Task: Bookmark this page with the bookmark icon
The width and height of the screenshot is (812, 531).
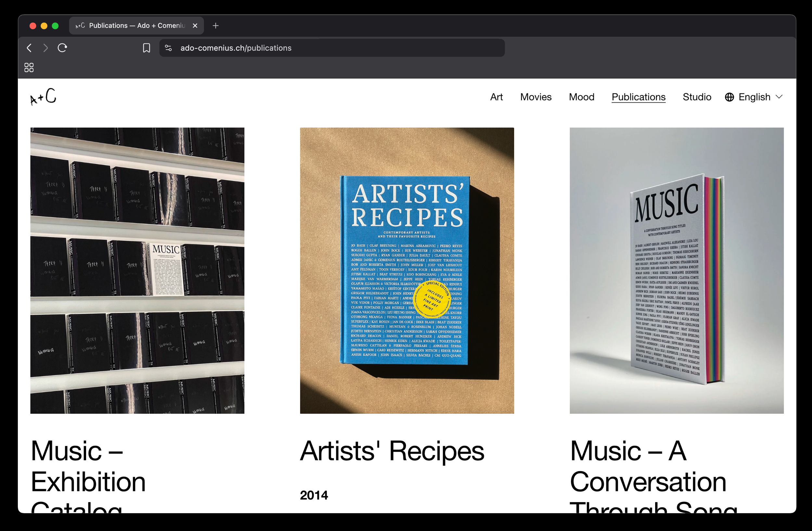Action: (146, 48)
